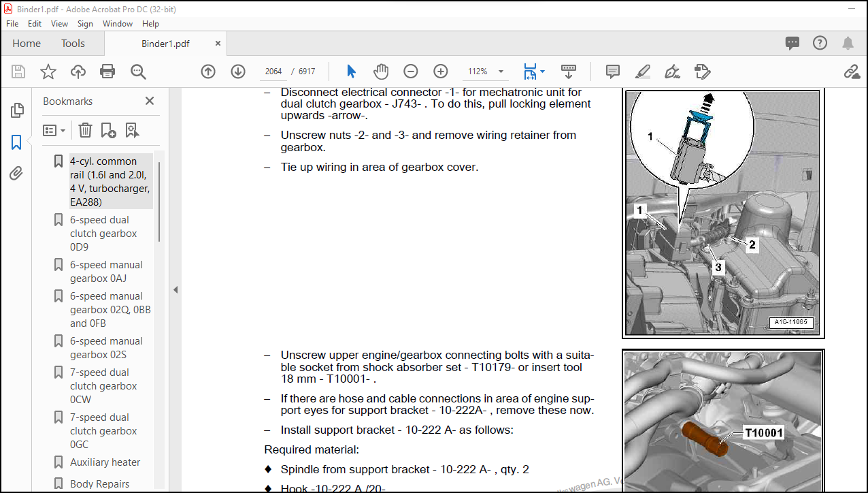The width and height of the screenshot is (868, 493).
Task: Click the T10001 tool illustration
Action: click(723, 421)
